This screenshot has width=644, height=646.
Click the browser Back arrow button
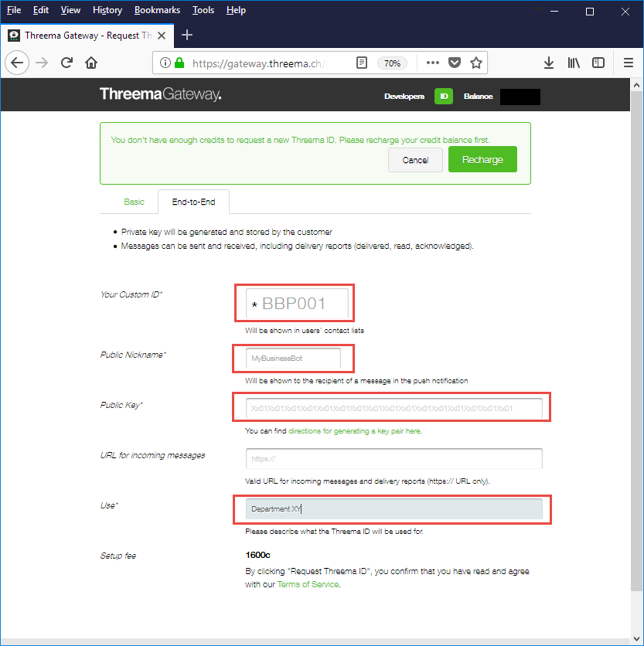coord(17,63)
